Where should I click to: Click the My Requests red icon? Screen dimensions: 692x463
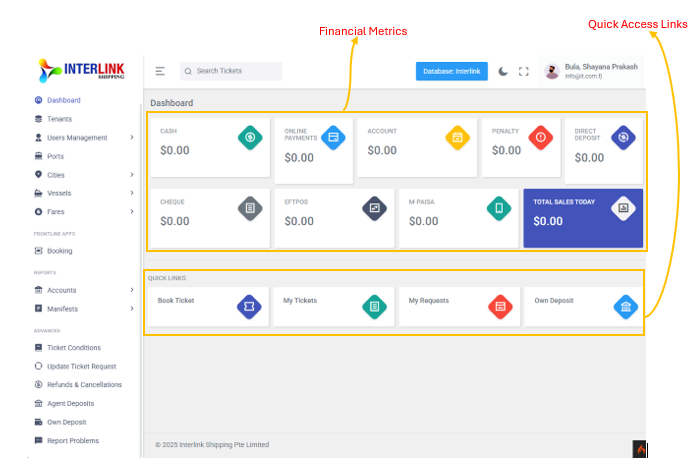click(500, 307)
